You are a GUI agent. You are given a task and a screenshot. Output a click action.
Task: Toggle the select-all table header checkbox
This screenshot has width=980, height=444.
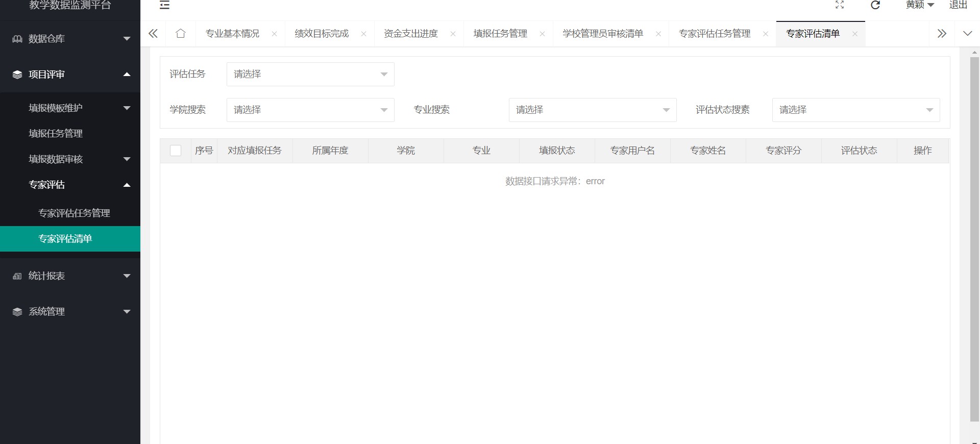coord(176,151)
